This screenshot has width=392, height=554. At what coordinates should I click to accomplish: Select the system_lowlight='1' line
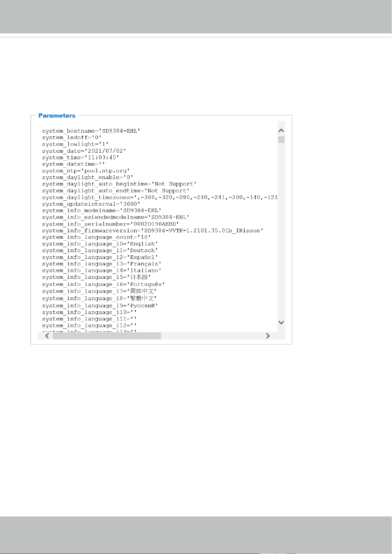[x=75, y=144]
